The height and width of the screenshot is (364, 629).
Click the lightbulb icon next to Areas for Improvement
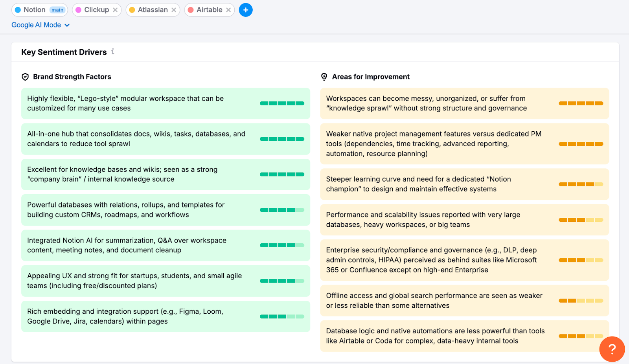[x=324, y=77]
